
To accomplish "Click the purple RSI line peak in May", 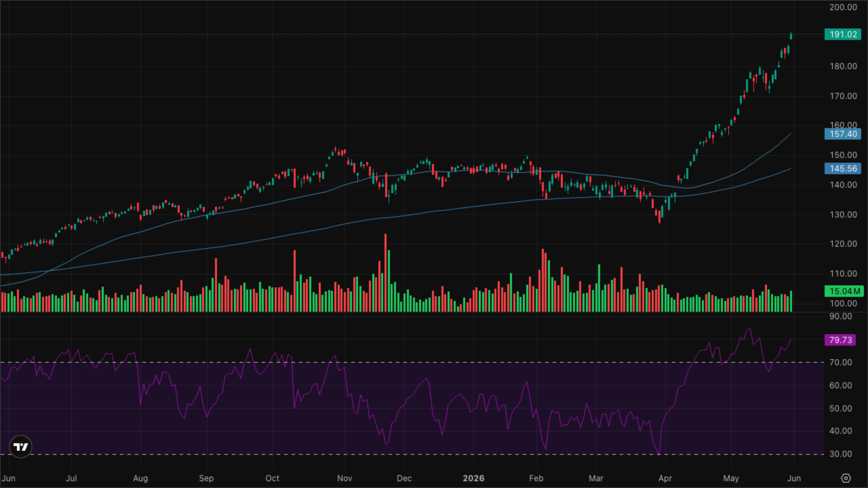I will point(750,328).
